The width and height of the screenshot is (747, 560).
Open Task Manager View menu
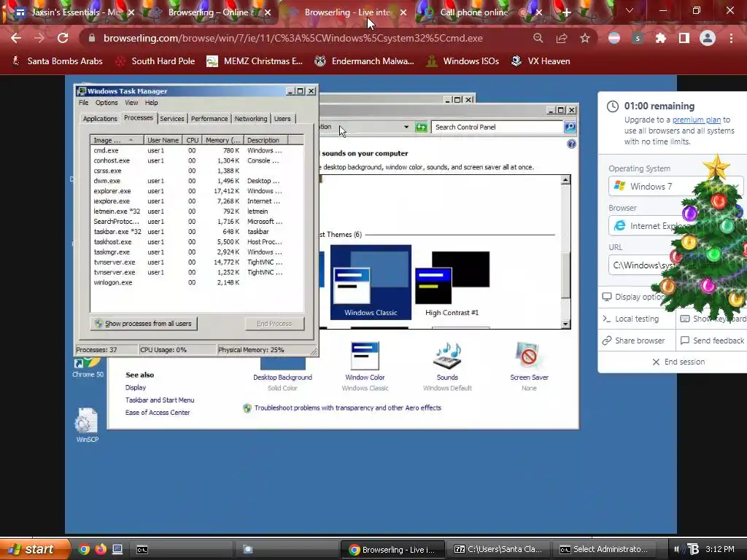pos(131,102)
